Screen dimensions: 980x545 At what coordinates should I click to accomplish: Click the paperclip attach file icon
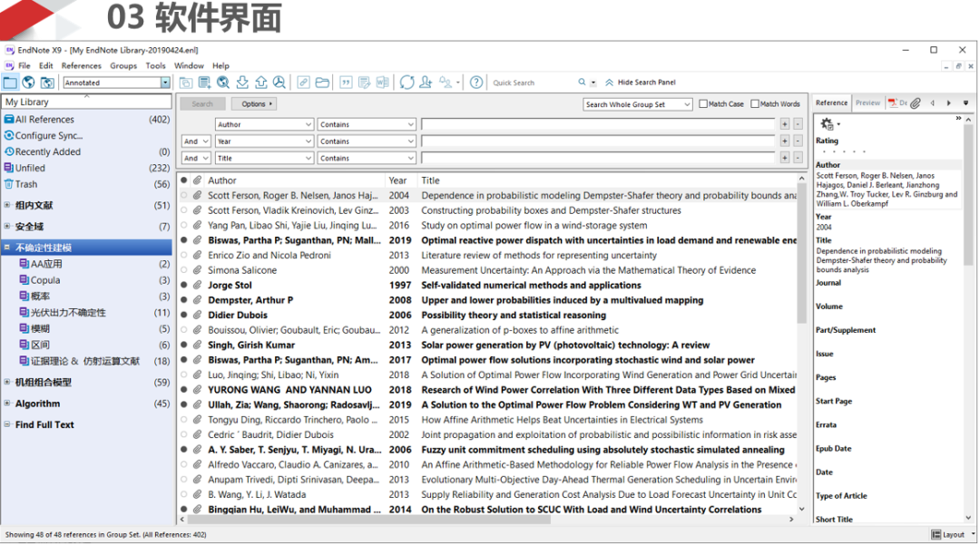(x=916, y=103)
